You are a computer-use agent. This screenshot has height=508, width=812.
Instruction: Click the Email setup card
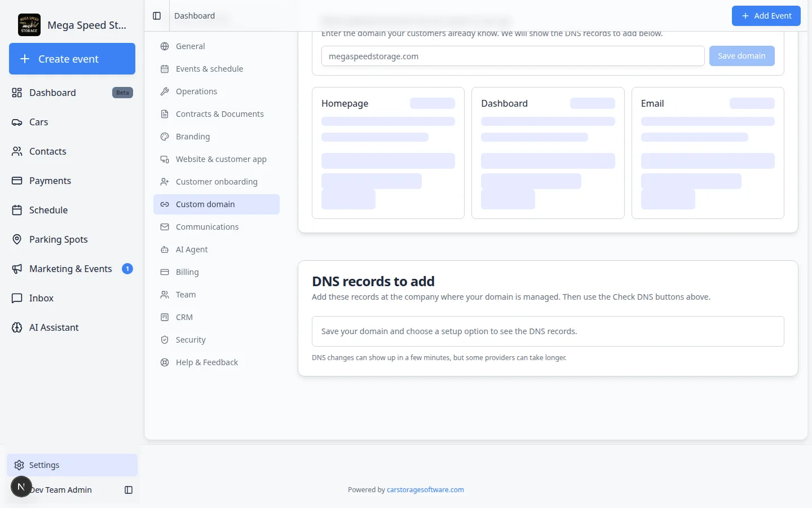coord(708,153)
